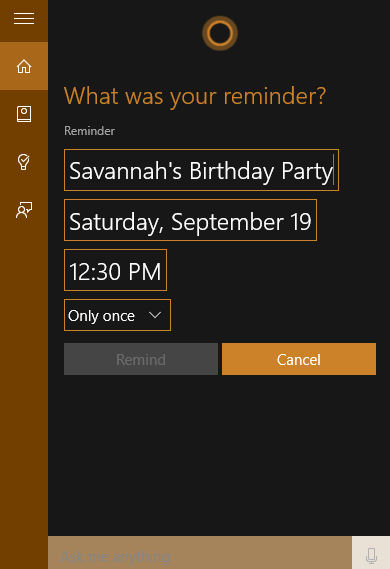The image size is (390, 569).
Task: Open the Cortana Notebook
Action: coord(24,114)
